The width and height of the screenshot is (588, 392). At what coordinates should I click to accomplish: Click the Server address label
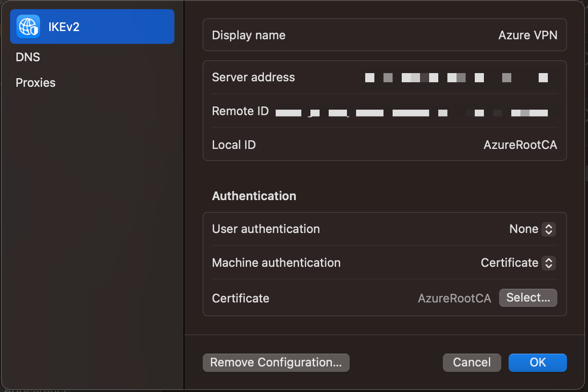(253, 77)
